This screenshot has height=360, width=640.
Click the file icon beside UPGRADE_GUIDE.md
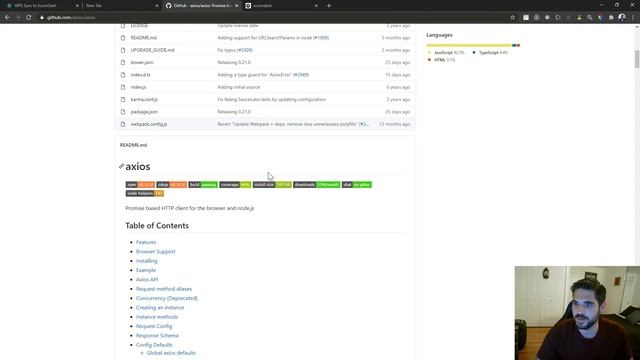point(123,50)
